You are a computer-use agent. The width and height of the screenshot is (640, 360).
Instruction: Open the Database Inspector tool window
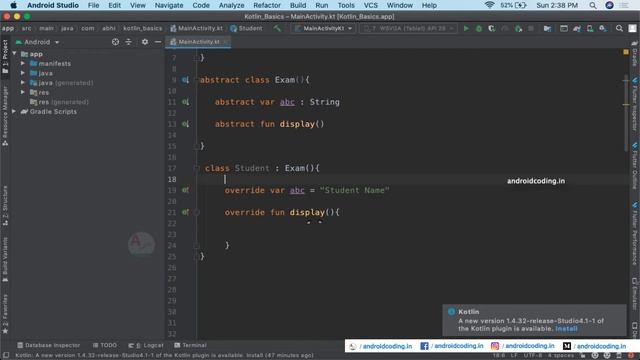pos(48,345)
